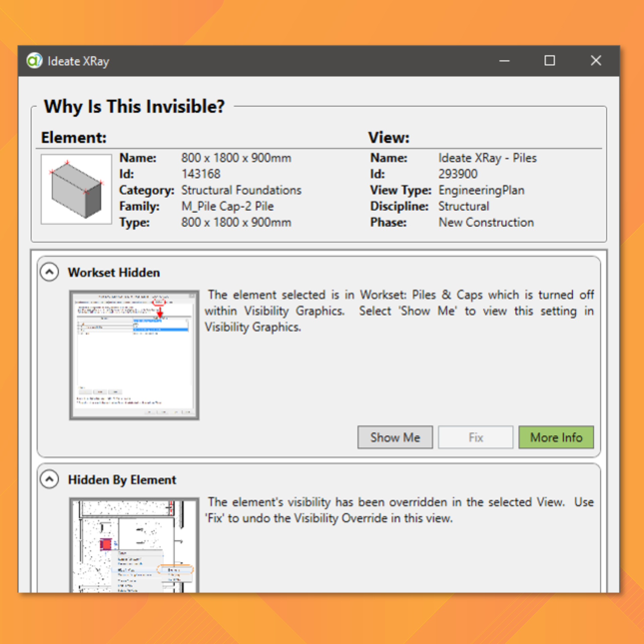The width and height of the screenshot is (644, 644).
Task: Click the disabled Fix button
Action: pyautogui.click(x=475, y=437)
